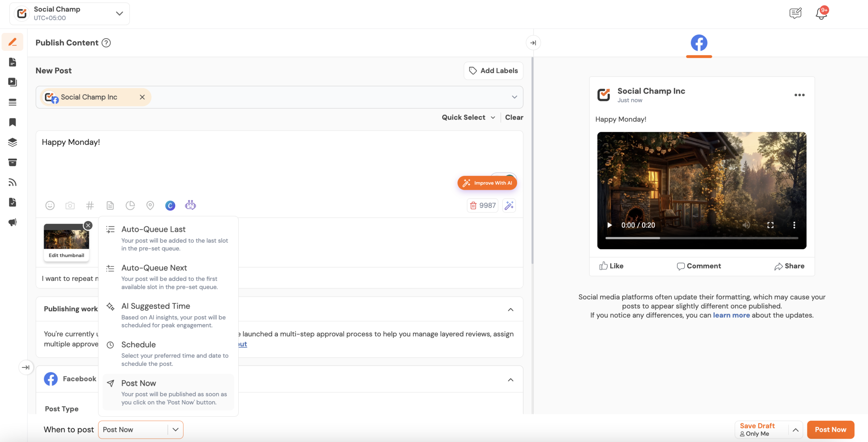Click the video preview progress bar

click(x=702, y=238)
